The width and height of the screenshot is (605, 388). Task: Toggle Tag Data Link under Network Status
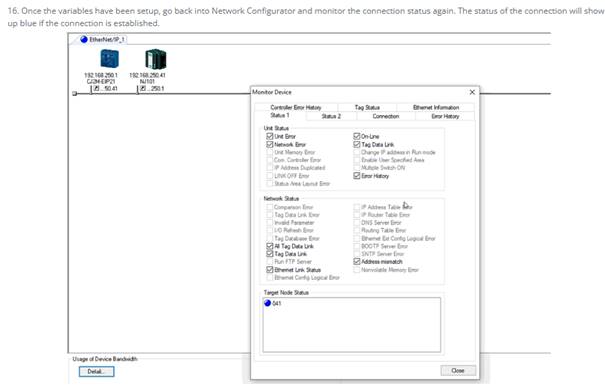tap(270, 254)
